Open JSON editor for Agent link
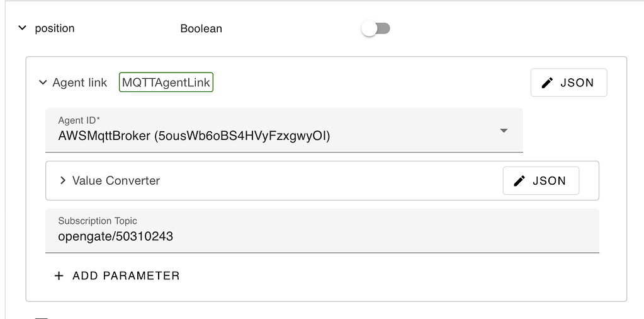This screenshot has width=644, height=319. point(568,83)
